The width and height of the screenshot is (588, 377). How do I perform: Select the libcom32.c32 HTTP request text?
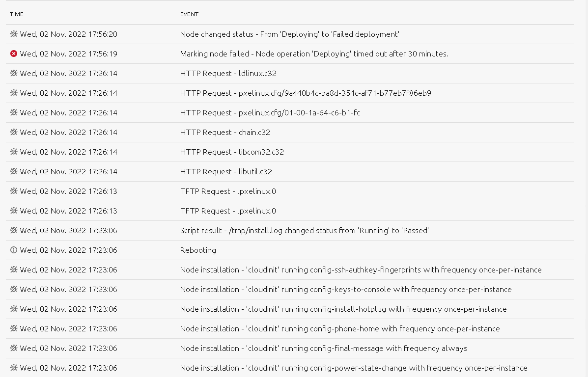[x=232, y=152]
